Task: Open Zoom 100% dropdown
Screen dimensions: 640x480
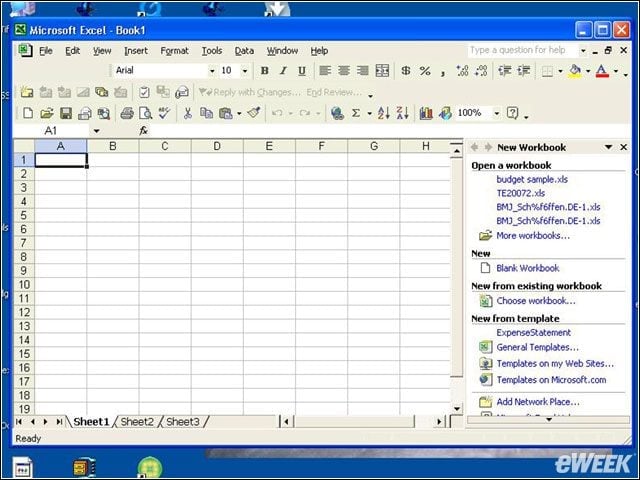Action: 497,113
